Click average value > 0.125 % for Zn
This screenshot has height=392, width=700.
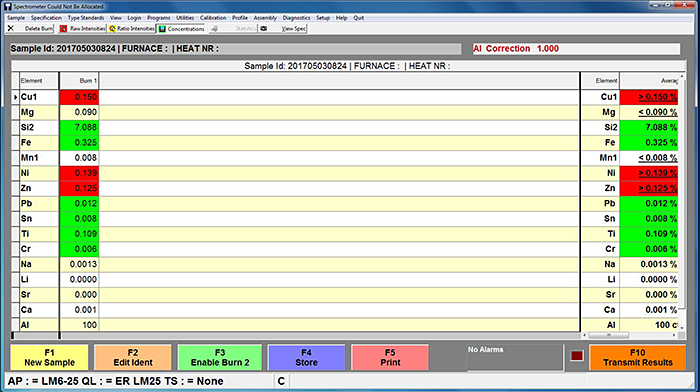pos(649,188)
